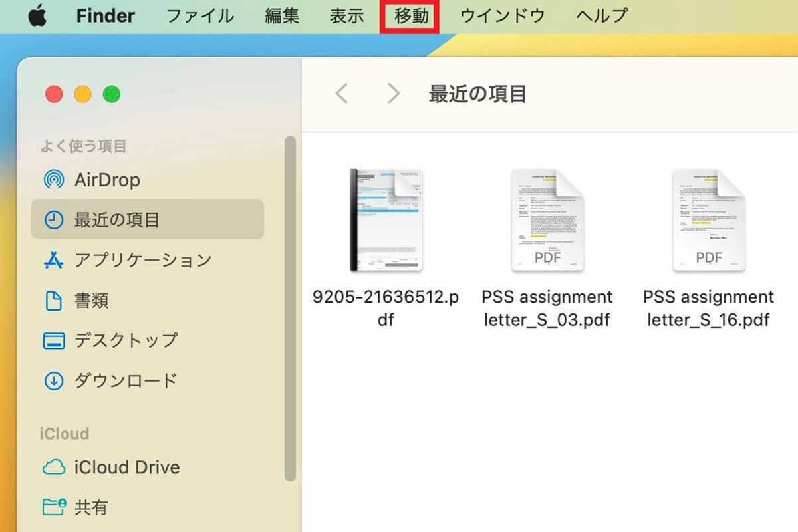798x532 pixels.
Task: Open 共有 label in sidebar
Action: 91,507
